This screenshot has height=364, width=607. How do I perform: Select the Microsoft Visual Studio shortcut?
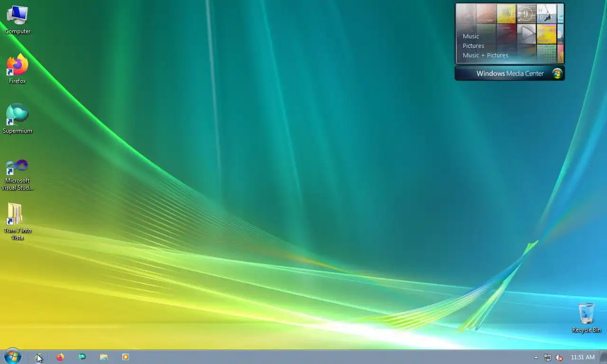pos(18,174)
